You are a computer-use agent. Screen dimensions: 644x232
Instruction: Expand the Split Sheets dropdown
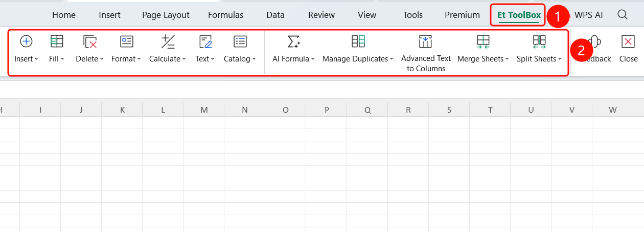(560, 59)
